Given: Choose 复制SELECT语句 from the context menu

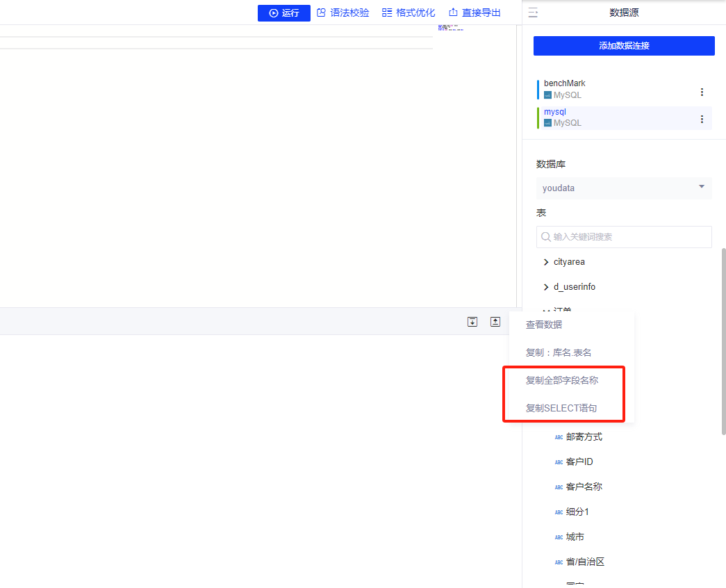Looking at the screenshot, I should click(x=561, y=408).
